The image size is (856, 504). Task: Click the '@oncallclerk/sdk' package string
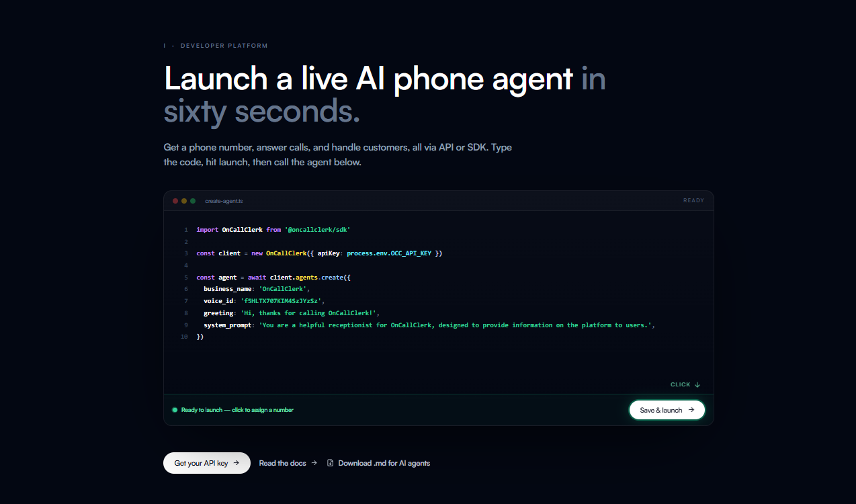point(317,229)
